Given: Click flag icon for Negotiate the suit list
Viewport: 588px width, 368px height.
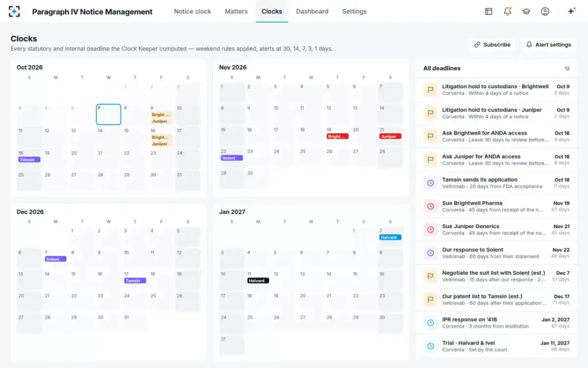Looking at the screenshot, I should tap(431, 276).
